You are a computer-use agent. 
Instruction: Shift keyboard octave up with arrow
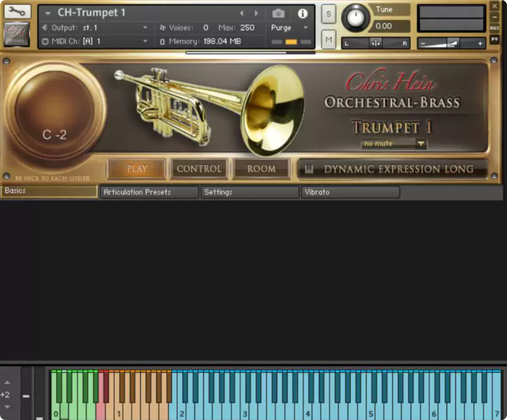pos(7,382)
